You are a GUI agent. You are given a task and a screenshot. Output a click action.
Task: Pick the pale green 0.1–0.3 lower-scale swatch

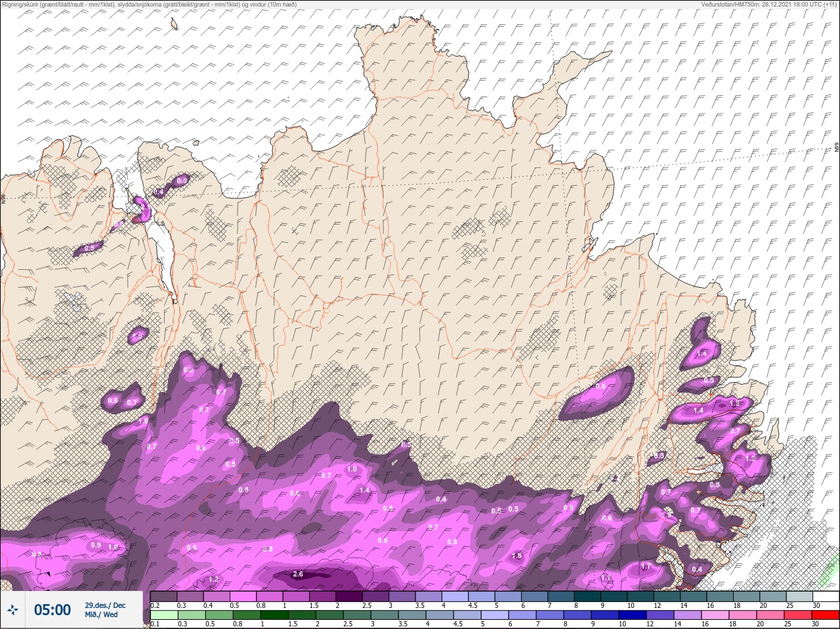click(x=164, y=615)
